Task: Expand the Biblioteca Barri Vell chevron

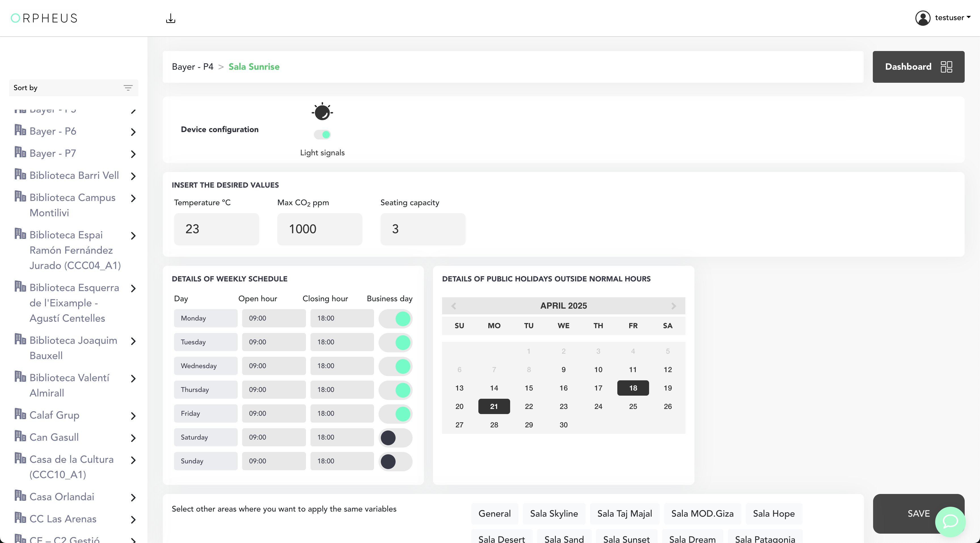Action: (x=133, y=176)
